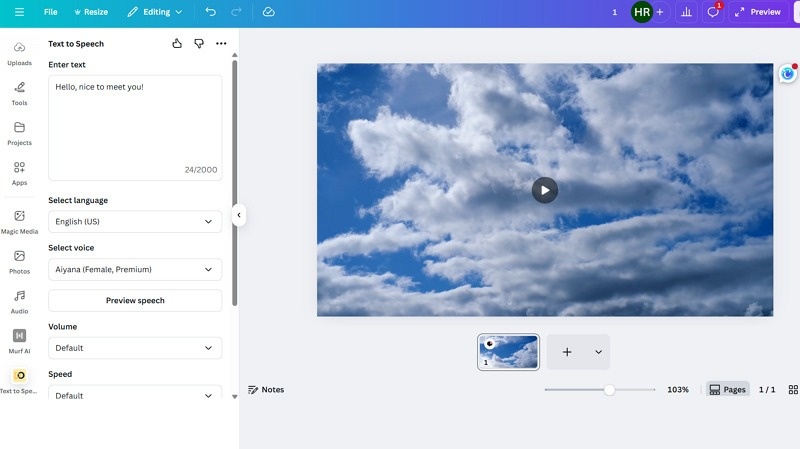
Task: Open the three-dot more options menu
Action: [x=221, y=43]
